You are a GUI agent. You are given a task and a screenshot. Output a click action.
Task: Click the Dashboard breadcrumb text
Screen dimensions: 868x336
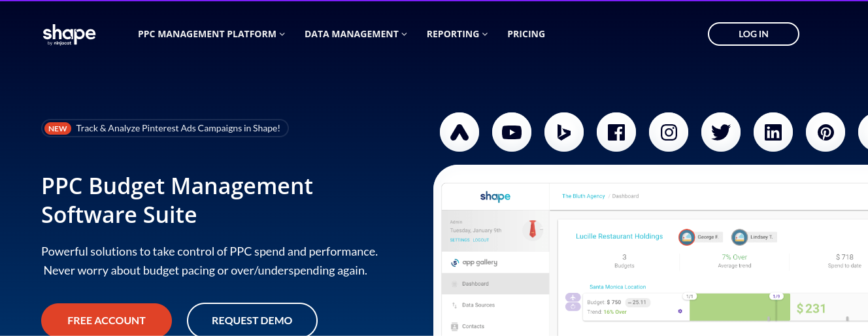coord(626,196)
